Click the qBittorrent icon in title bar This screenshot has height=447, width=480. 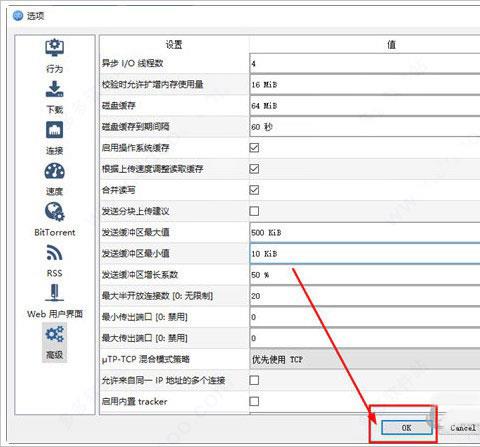point(18,16)
